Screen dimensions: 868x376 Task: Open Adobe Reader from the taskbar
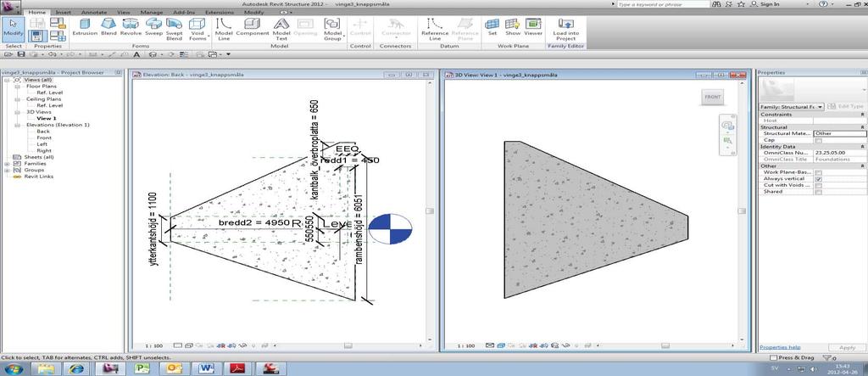[238, 368]
